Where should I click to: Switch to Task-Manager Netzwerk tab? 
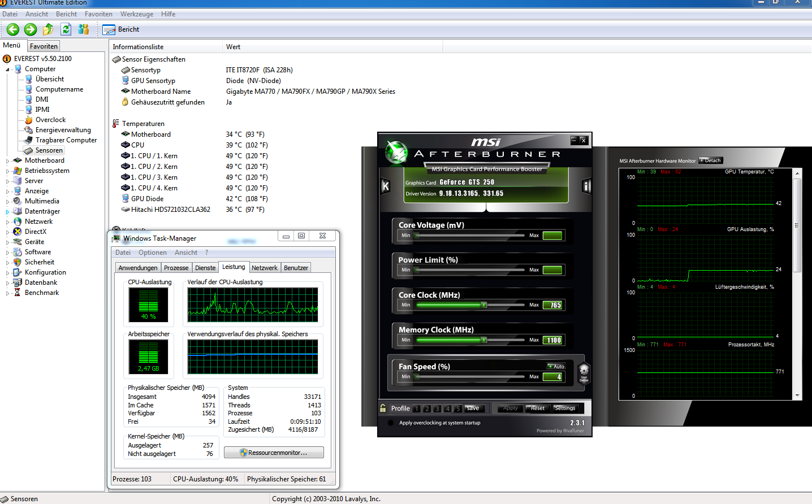[x=265, y=268]
